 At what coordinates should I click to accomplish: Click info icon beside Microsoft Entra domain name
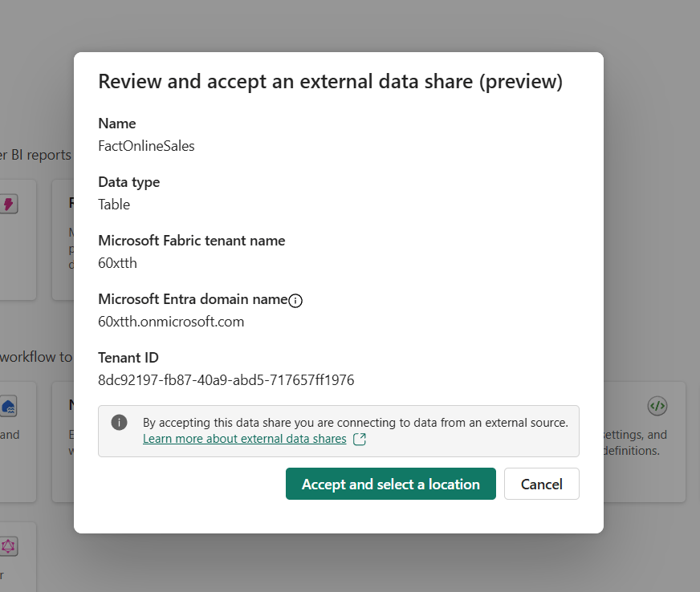tap(295, 301)
